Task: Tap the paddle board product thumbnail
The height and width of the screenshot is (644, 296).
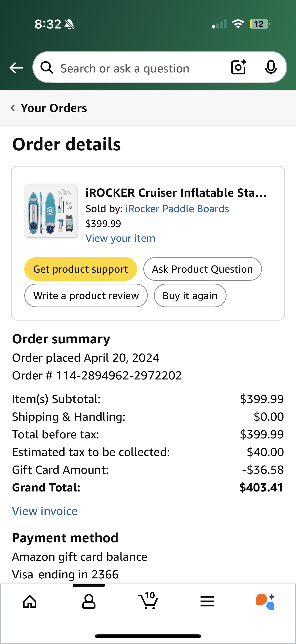Action: pos(51,211)
